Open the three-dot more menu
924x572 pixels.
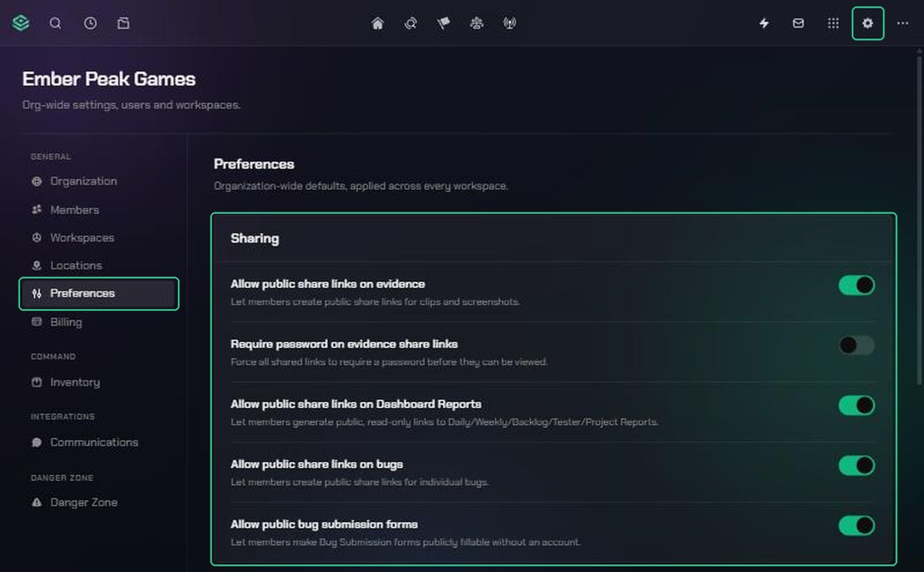click(x=902, y=23)
